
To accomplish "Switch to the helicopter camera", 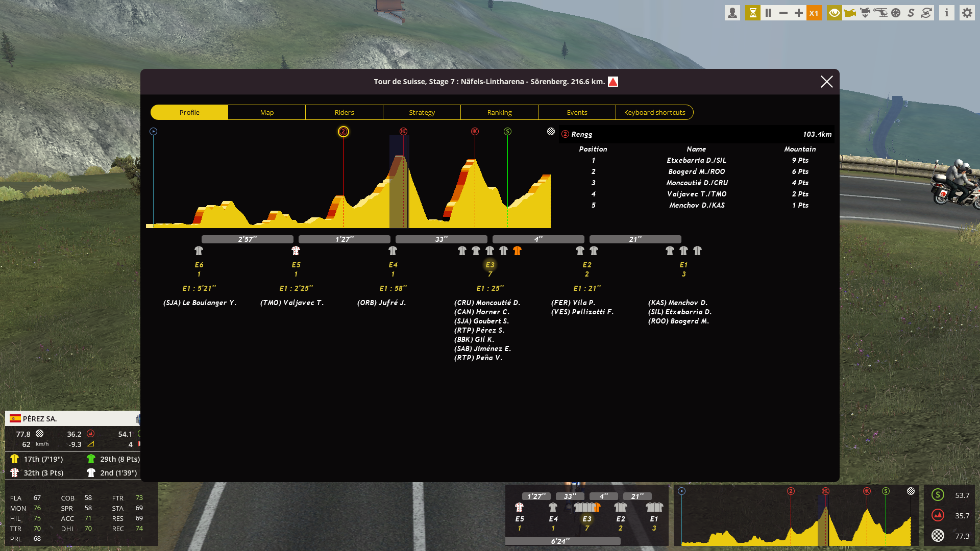I will (880, 13).
